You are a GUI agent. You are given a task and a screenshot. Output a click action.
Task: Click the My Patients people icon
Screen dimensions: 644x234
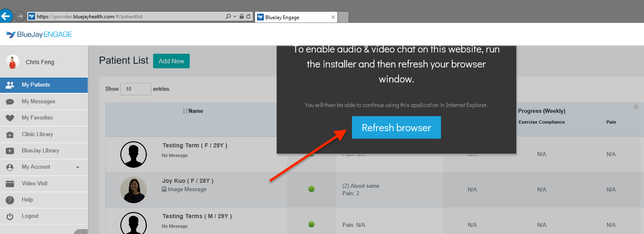pos(10,85)
